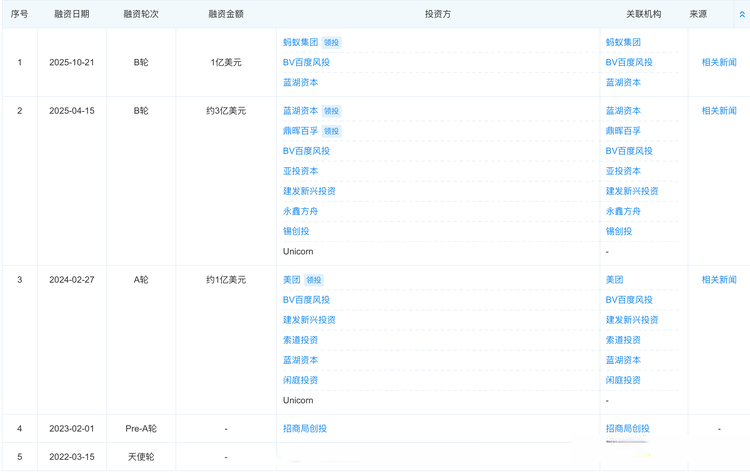
Task: Click the 领投 tag beside 美团
Action: click(x=314, y=279)
